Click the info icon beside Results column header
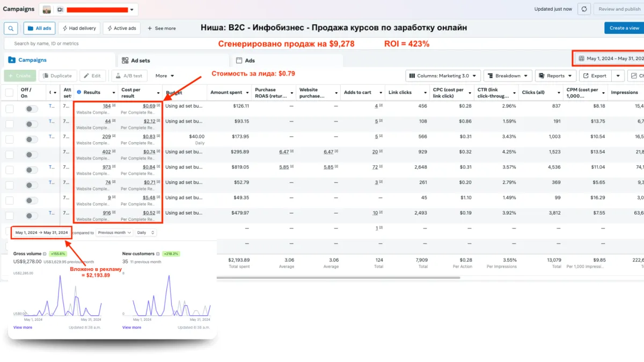 (x=79, y=92)
